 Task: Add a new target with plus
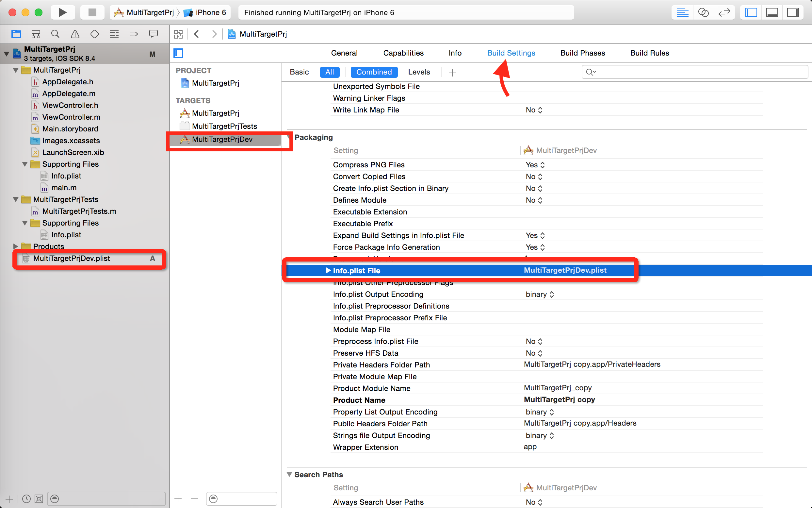[x=178, y=499]
